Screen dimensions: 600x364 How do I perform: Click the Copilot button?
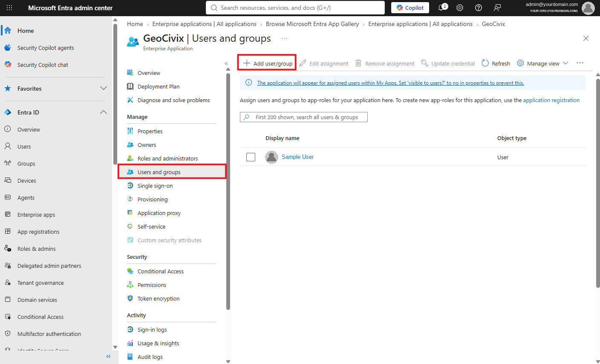coord(410,8)
